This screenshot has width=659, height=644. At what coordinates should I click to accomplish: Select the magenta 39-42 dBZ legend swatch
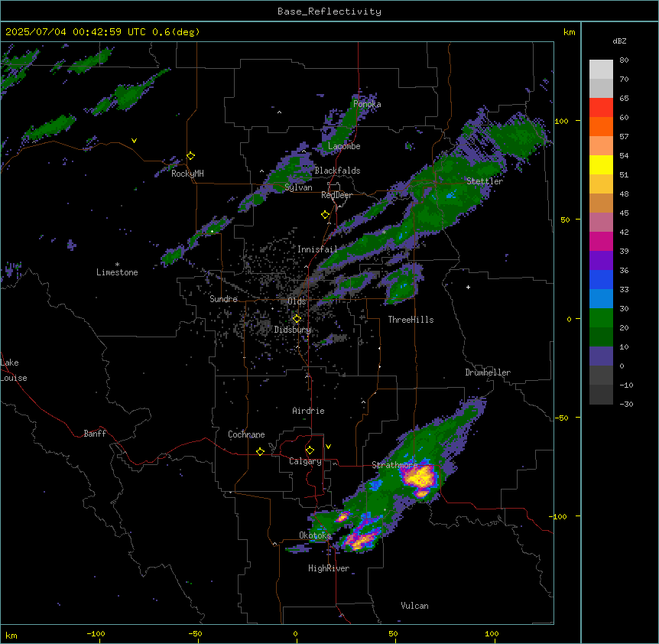click(x=601, y=241)
